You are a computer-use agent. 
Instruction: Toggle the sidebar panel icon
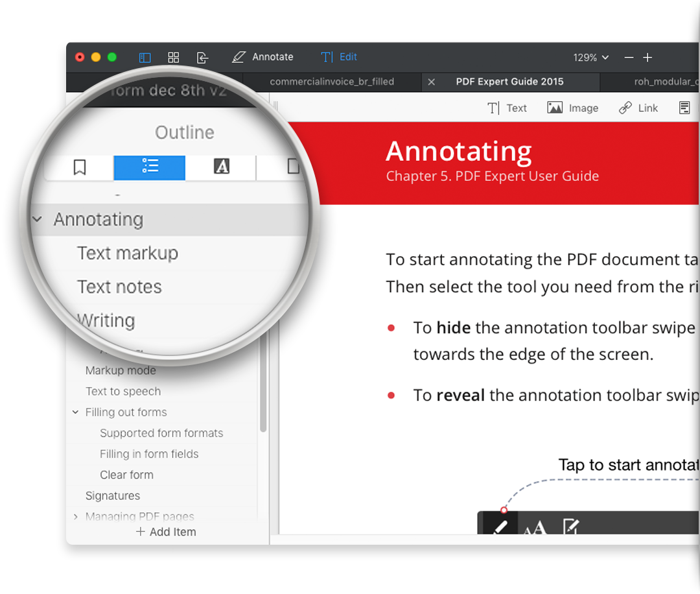145,58
